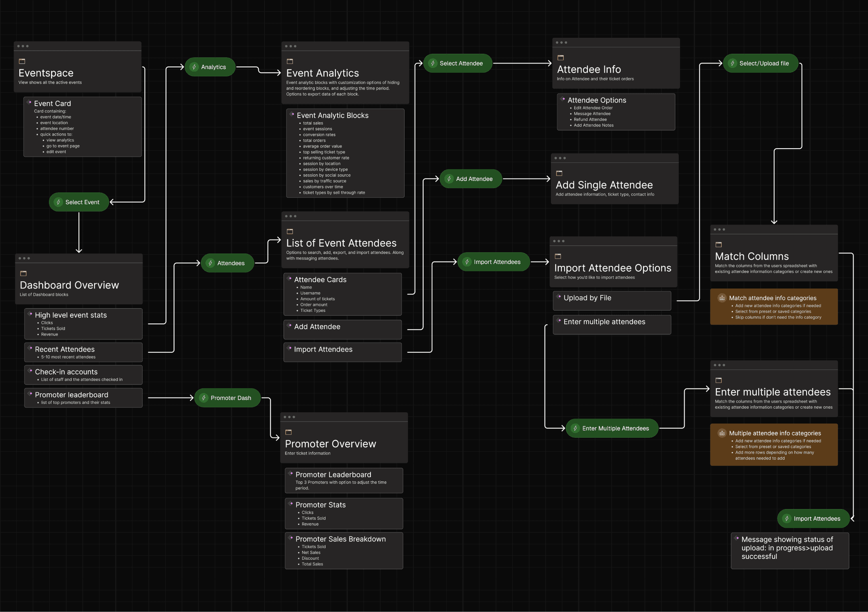Click the Select/Upload file action pill
Image resolution: width=868 pixels, height=612 pixels.
click(x=760, y=63)
